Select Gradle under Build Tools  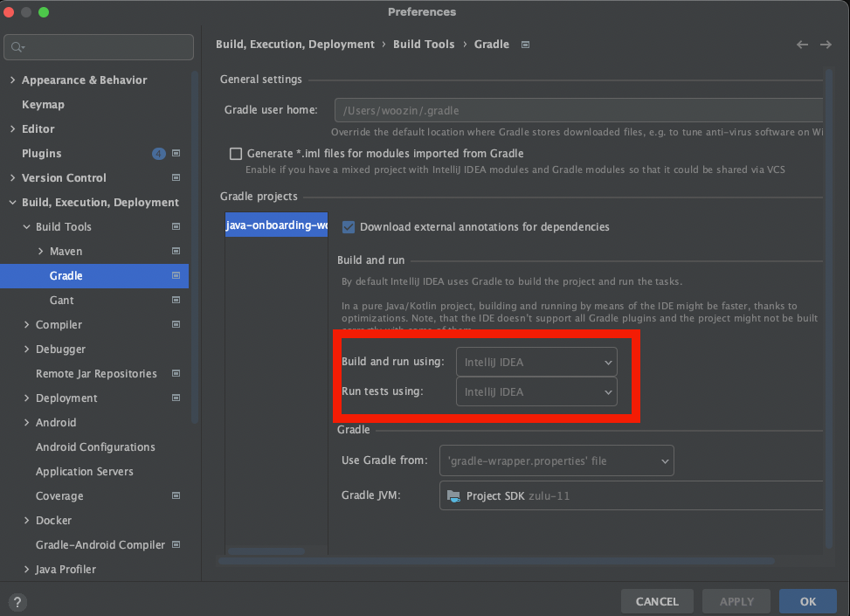pyautogui.click(x=94, y=275)
